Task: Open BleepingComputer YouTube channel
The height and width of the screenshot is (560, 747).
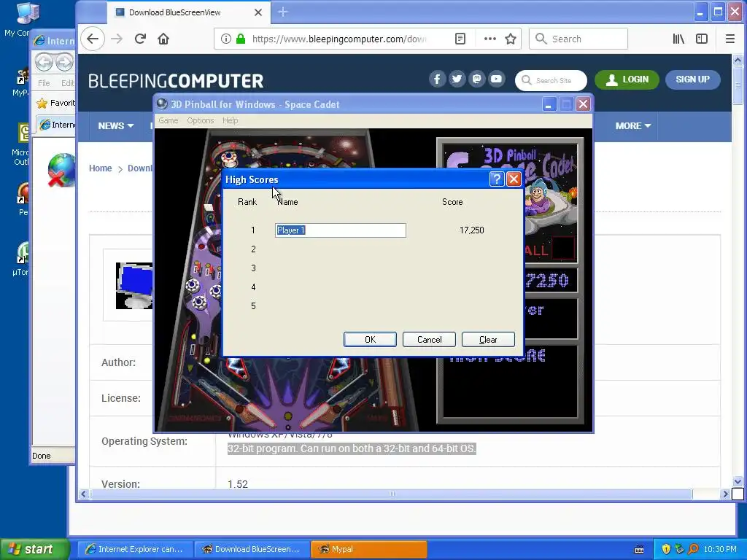Action: click(x=496, y=79)
